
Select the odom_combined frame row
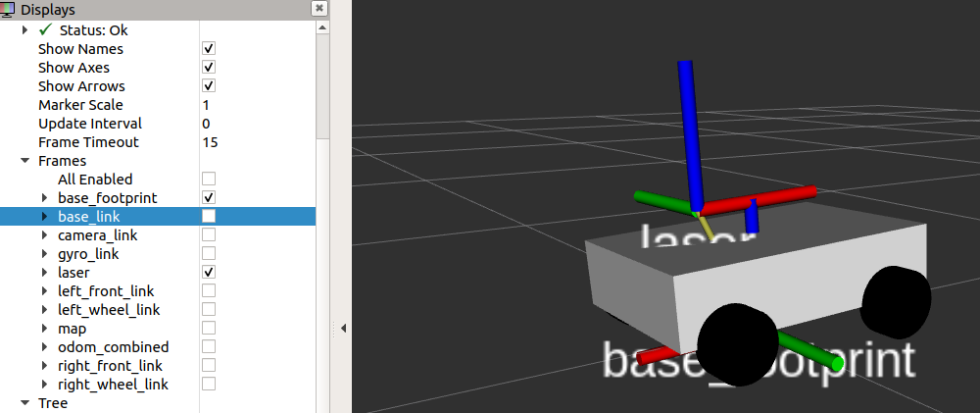coord(113,347)
